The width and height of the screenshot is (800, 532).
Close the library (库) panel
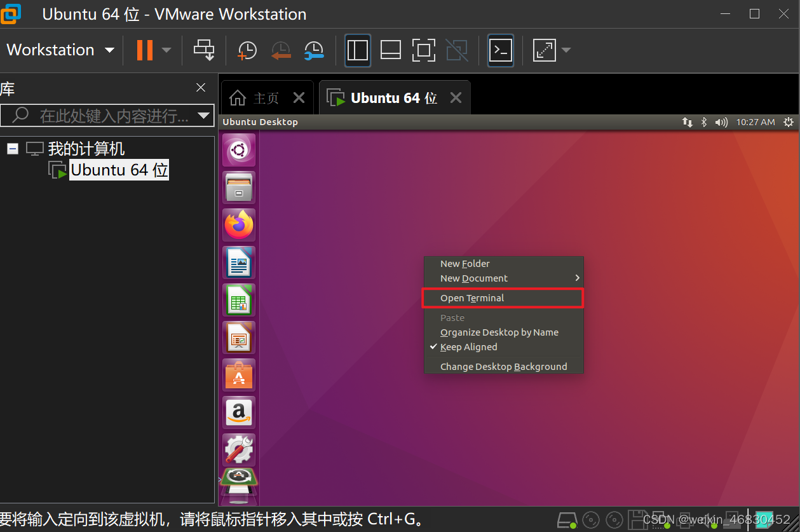pos(201,88)
